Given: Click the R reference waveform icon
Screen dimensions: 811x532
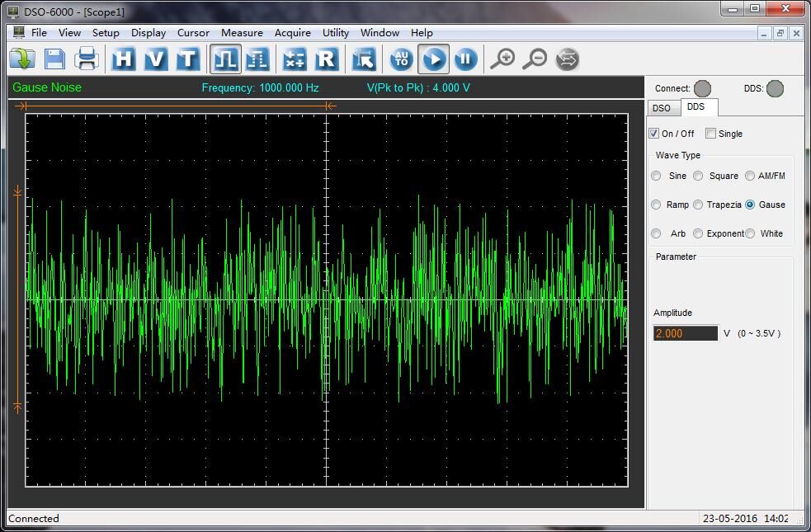Looking at the screenshot, I should point(327,59).
